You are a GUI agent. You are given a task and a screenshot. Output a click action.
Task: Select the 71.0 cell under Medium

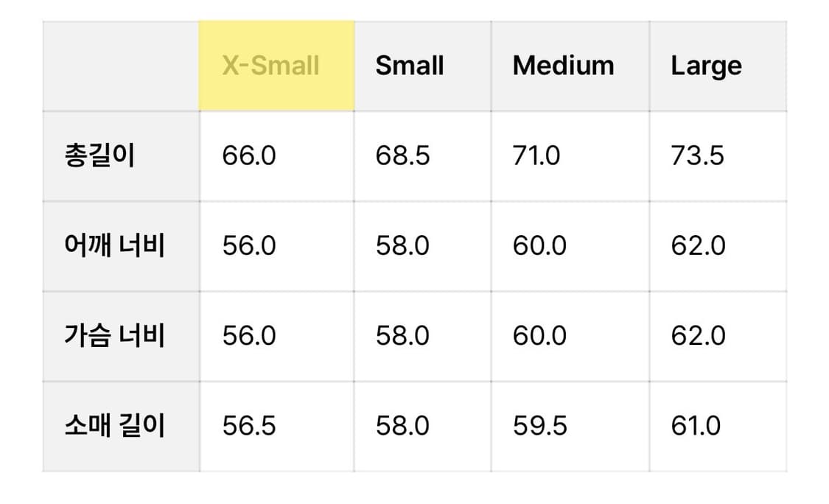tap(536, 156)
